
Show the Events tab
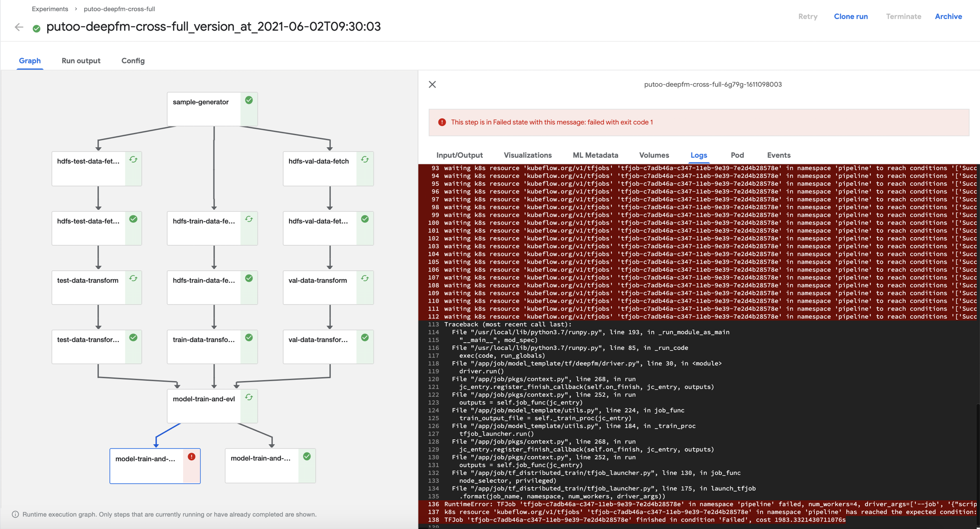click(778, 155)
